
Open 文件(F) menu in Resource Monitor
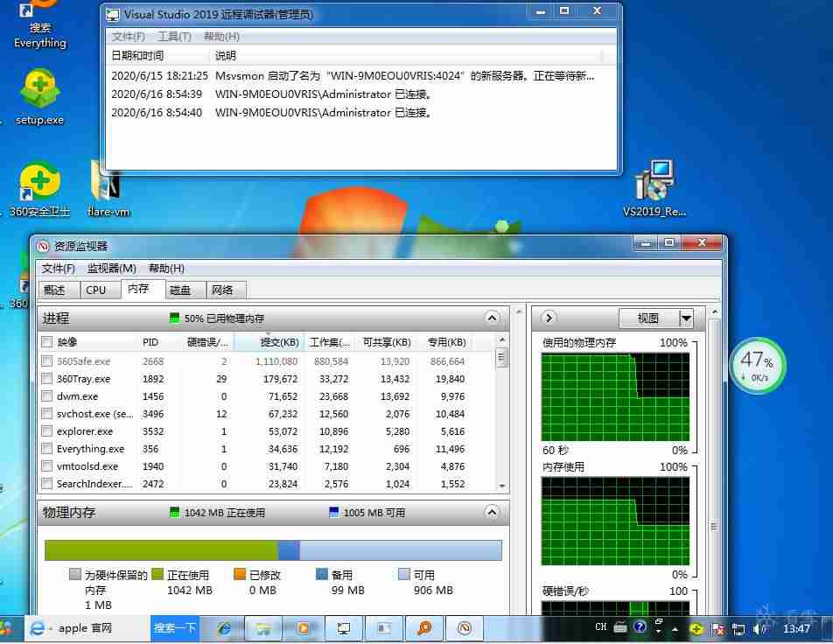59,269
